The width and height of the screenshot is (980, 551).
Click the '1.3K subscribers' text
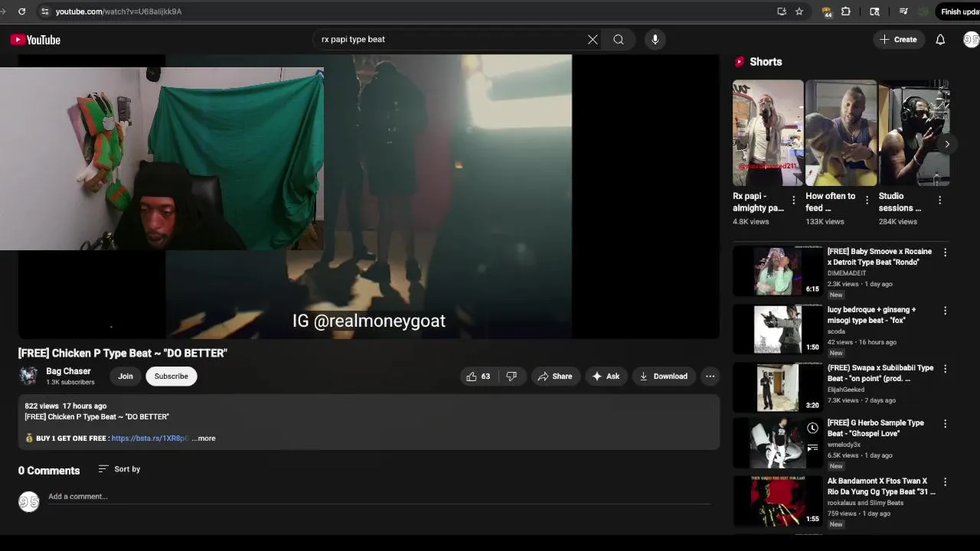point(70,383)
